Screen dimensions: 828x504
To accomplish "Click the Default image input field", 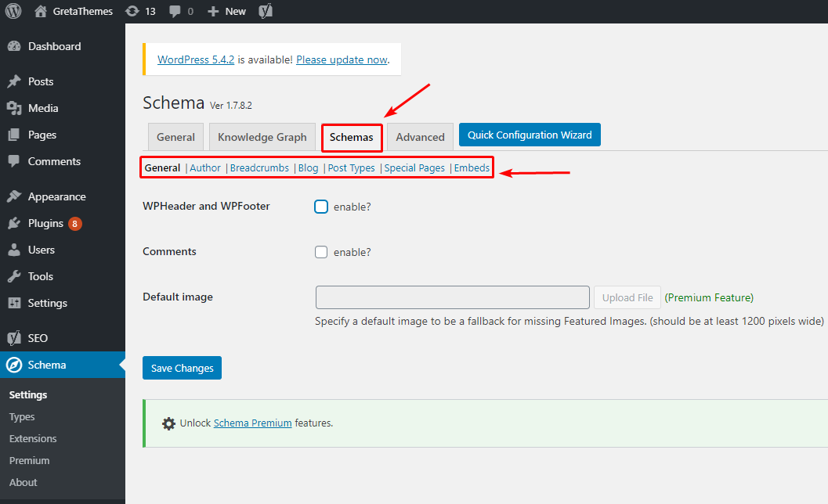I will point(452,297).
